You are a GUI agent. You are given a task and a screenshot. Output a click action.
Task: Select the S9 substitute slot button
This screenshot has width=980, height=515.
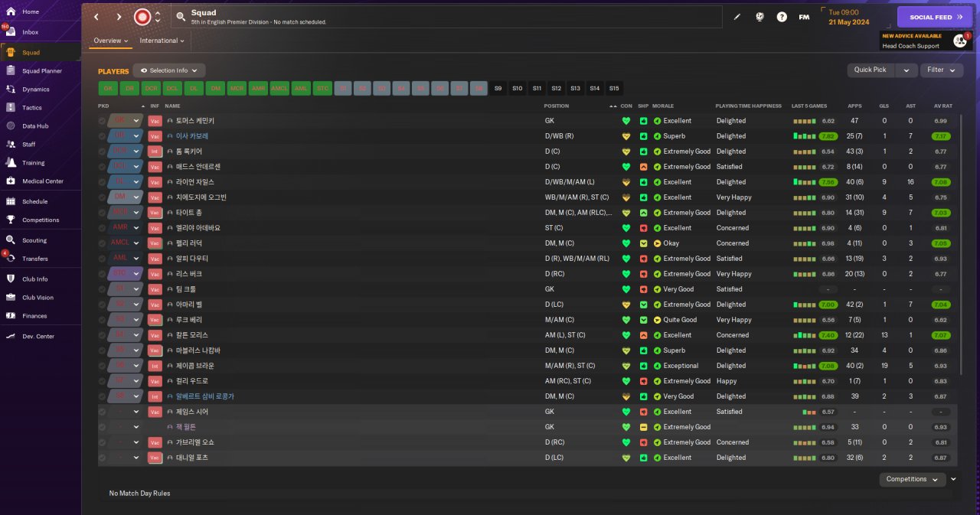tap(498, 88)
